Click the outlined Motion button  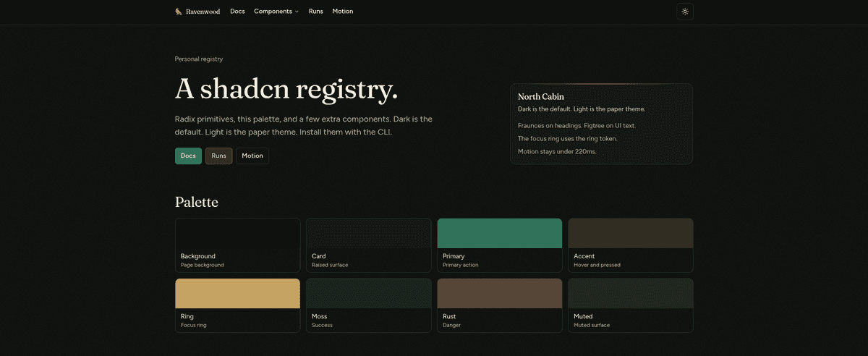(252, 156)
